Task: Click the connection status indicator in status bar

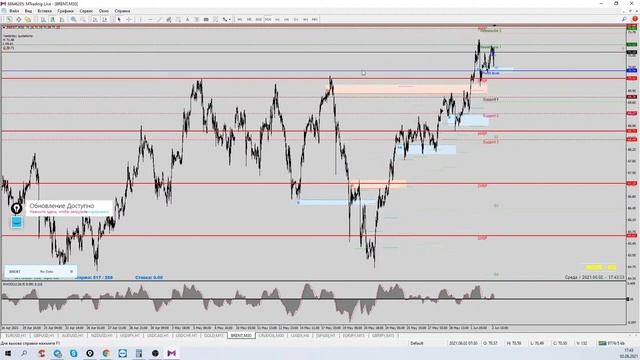Action: 611,343
